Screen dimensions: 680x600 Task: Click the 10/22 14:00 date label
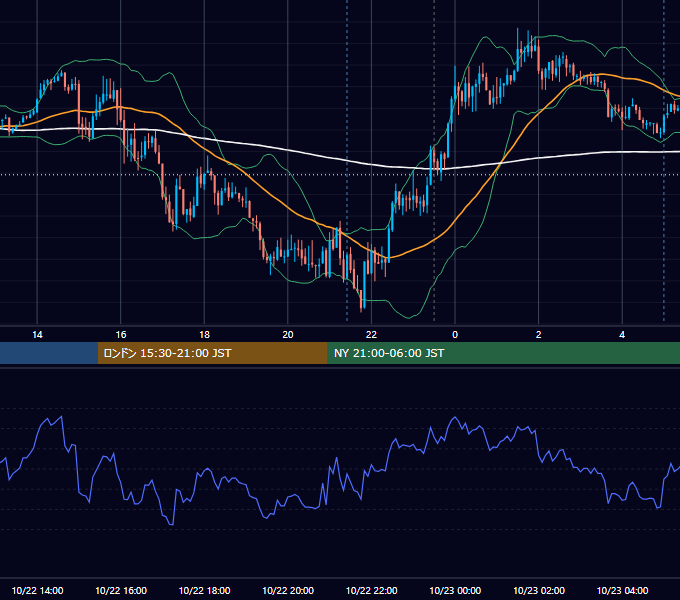(x=37, y=590)
